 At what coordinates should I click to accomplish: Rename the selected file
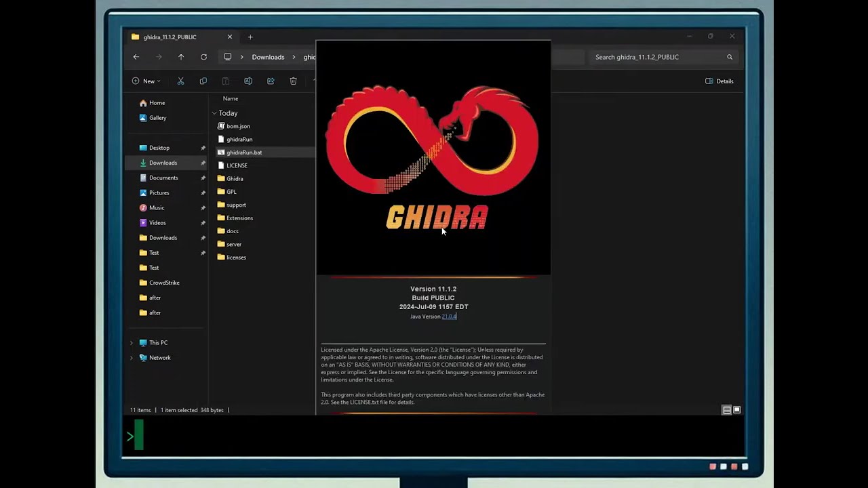click(x=248, y=81)
